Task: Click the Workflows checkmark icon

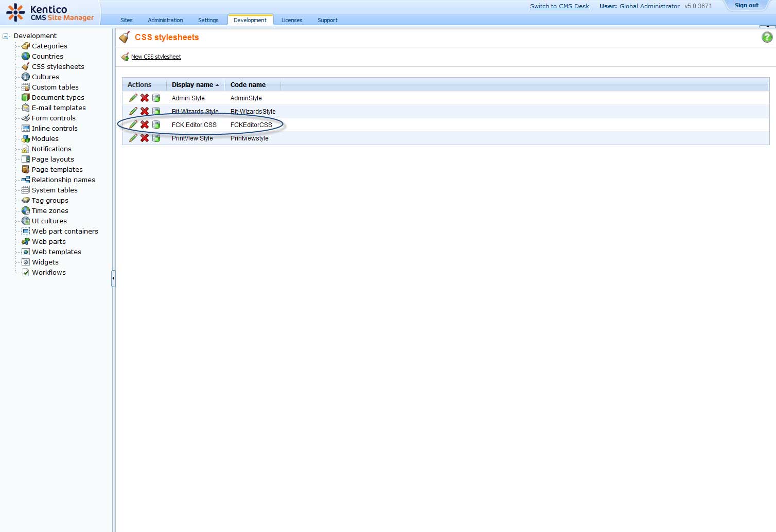Action: [26, 272]
